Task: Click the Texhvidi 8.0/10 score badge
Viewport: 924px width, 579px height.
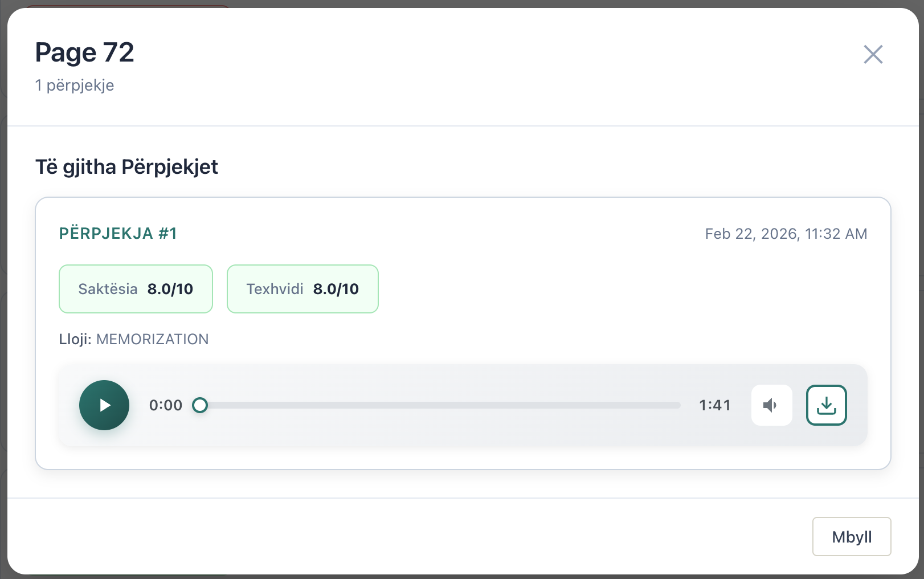Action: 302,289
